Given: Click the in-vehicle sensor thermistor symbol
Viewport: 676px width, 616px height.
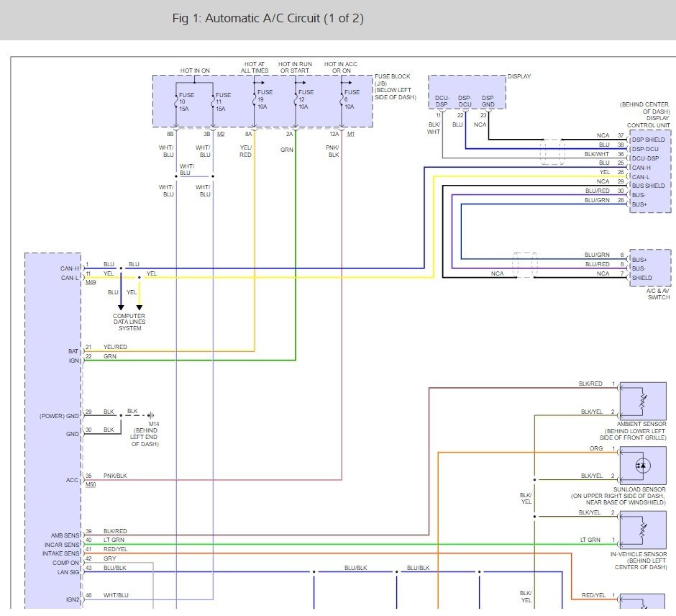Looking at the screenshot, I should click(643, 530).
